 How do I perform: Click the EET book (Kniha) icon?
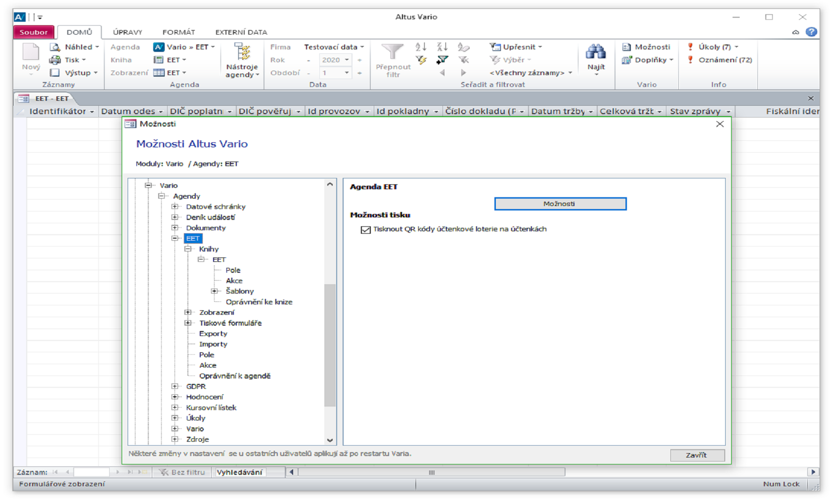click(x=158, y=60)
